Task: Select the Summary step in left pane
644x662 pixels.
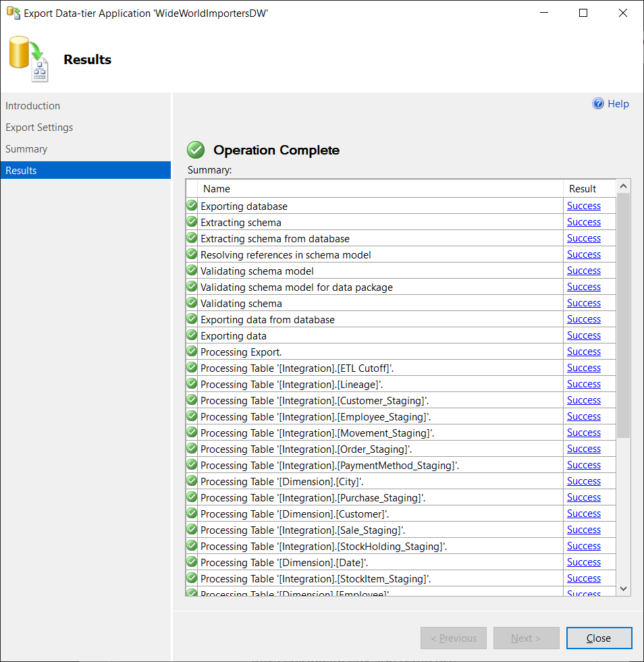Action: [26, 149]
